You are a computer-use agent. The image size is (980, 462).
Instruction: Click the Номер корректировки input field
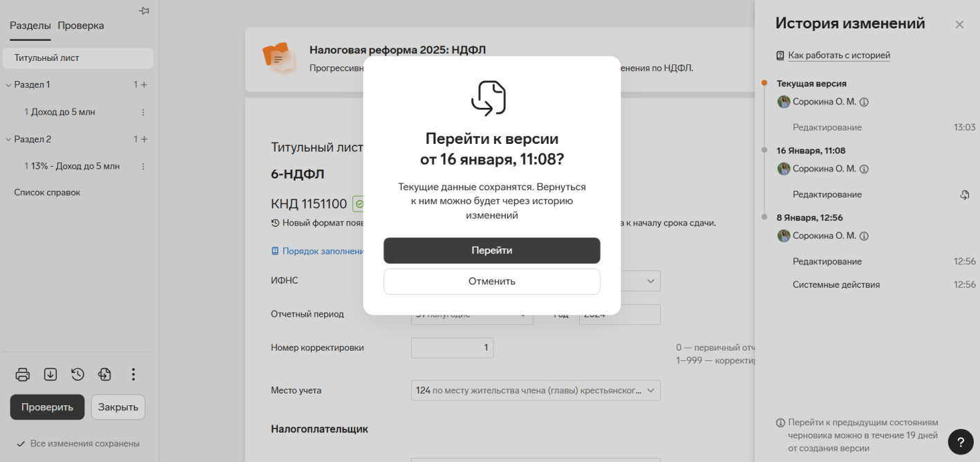point(452,348)
